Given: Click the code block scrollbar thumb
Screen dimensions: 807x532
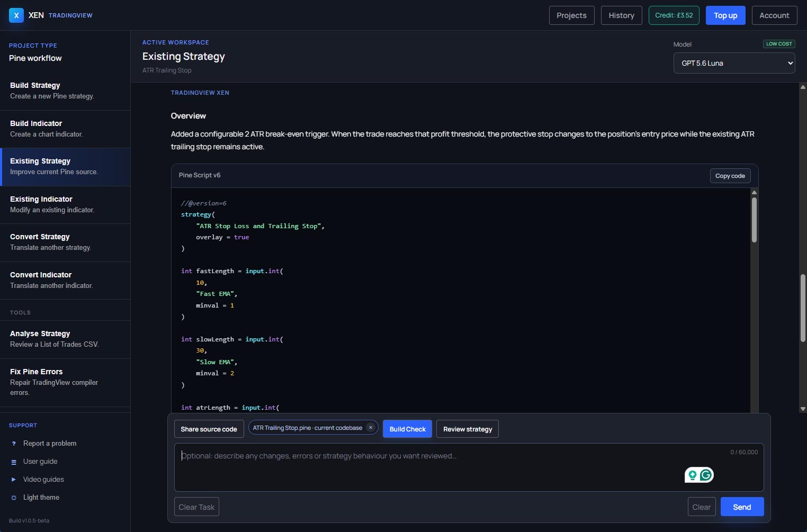Looking at the screenshot, I should tap(754, 220).
